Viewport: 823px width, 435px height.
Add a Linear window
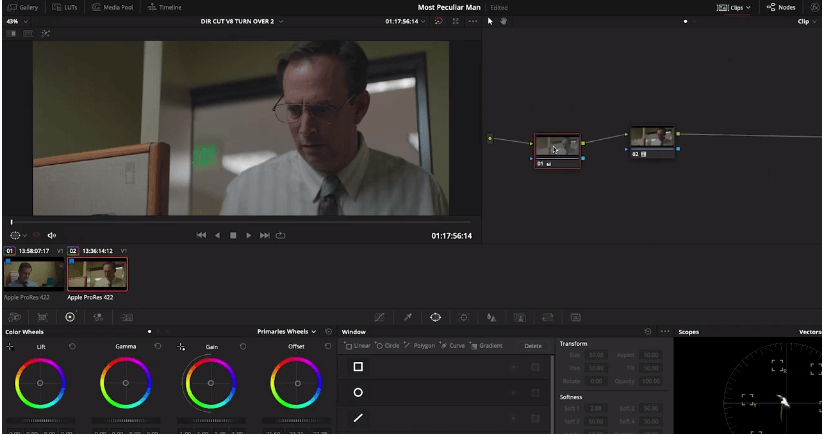point(357,346)
